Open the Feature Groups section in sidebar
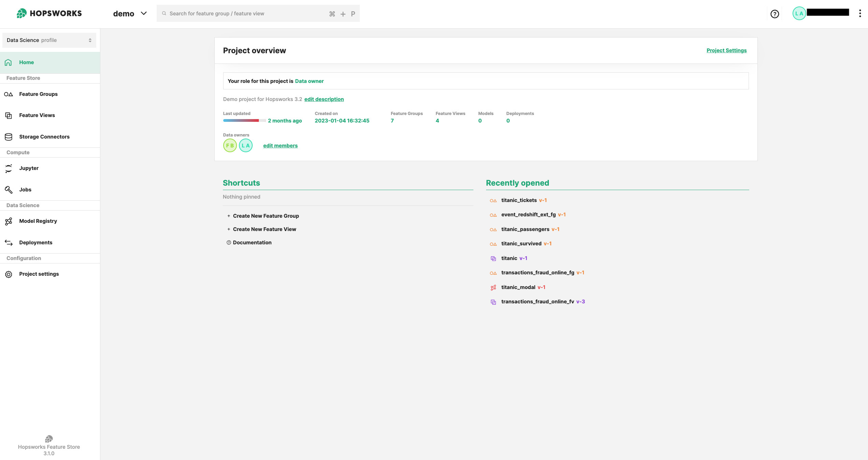 coord(38,94)
